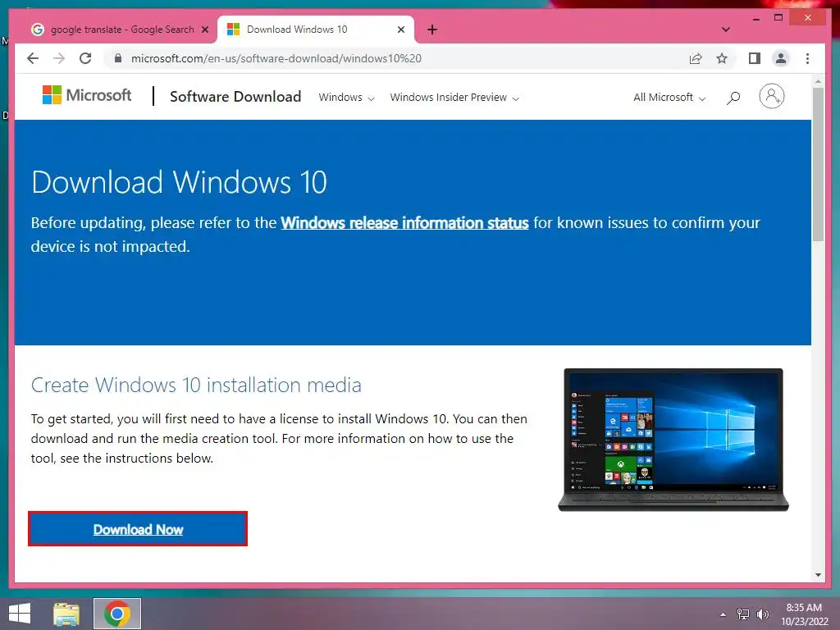Click the volume speaker tray icon
Viewport: 840px width, 630px height.
[x=762, y=614]
